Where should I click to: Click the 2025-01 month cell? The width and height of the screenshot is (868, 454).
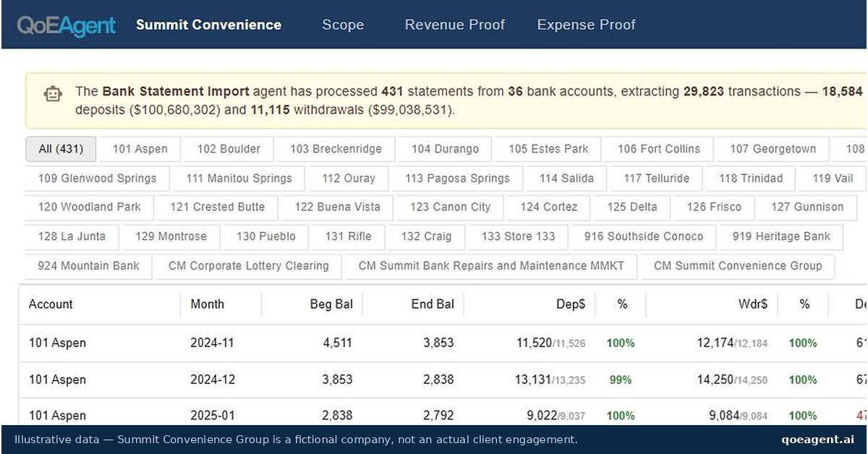213,416
